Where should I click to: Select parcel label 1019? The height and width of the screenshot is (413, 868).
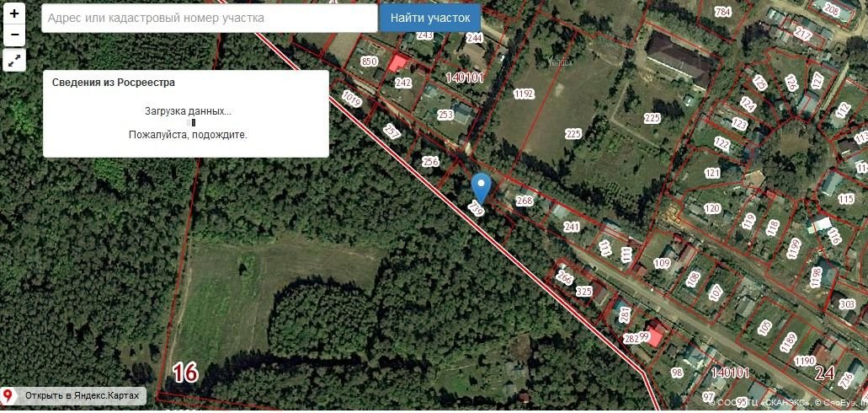352,99
